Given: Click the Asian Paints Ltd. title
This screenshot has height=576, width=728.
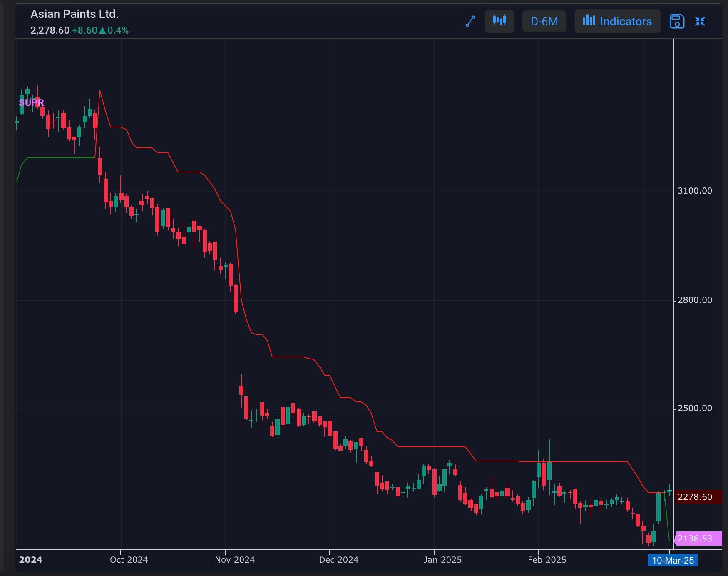Looking at the screenshot, I should coord(75,14).
